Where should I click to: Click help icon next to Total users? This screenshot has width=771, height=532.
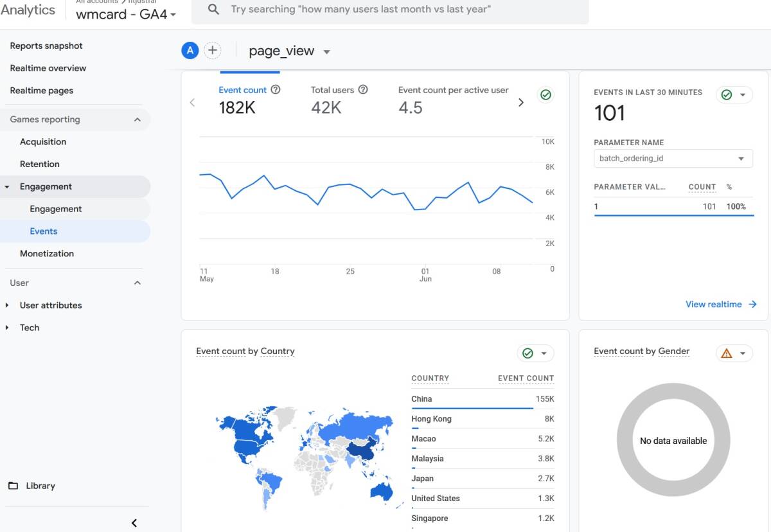[363, 90]
